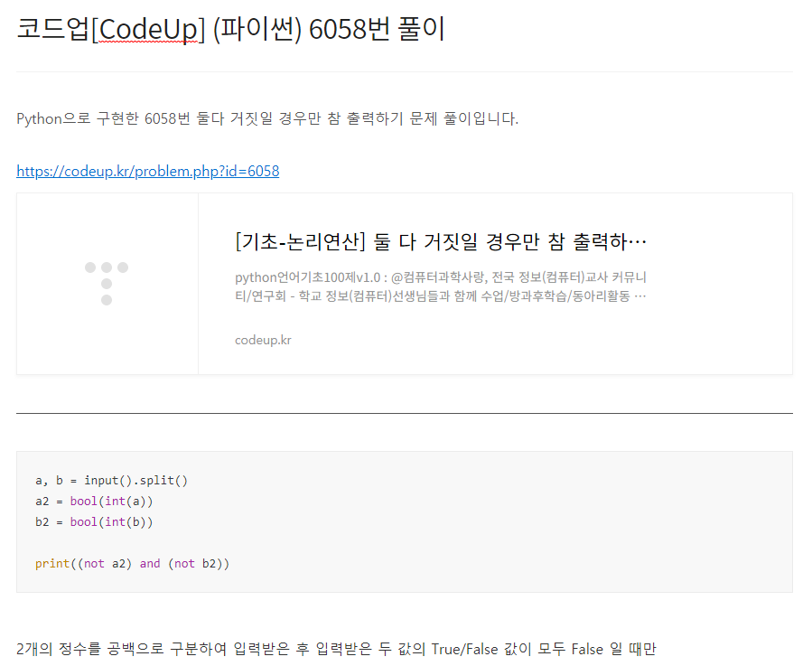The height and width of the screenshot is (666, 812).
Task: Click the code line a2 = bool(int(a))
Action: coord(94,502)
